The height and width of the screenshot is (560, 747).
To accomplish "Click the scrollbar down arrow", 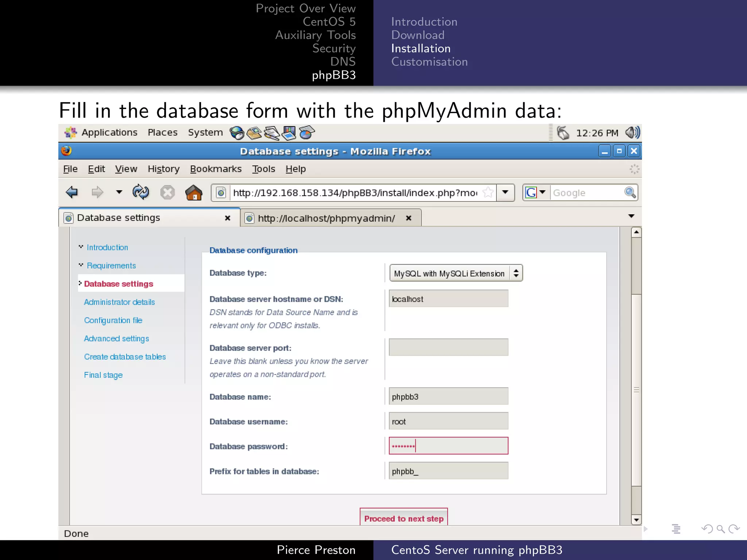I will pos(636,520).
